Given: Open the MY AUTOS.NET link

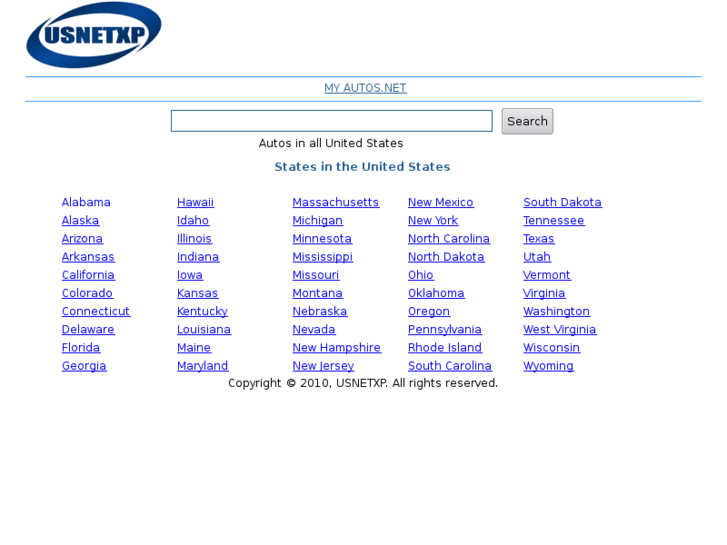Looking at the screenshot, I should pos(365,88).
